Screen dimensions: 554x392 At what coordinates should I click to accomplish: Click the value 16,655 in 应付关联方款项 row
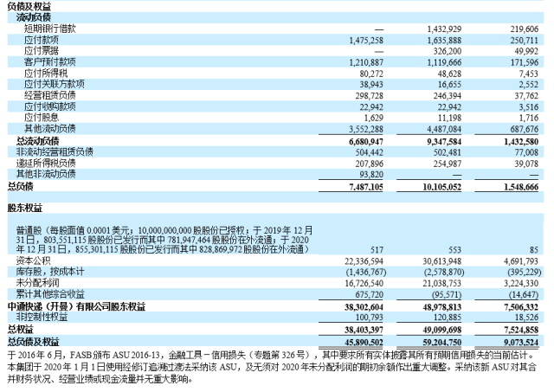[x=449, y=85]
